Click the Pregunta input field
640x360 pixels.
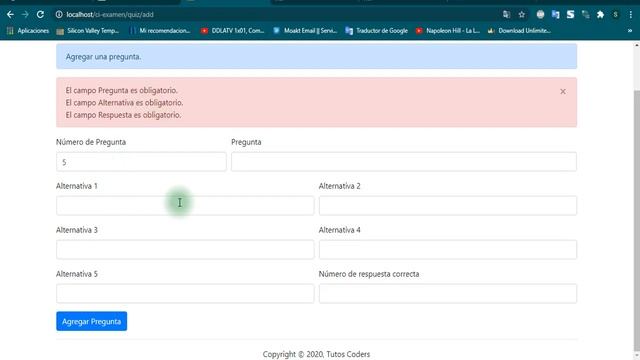click(404, 162)
